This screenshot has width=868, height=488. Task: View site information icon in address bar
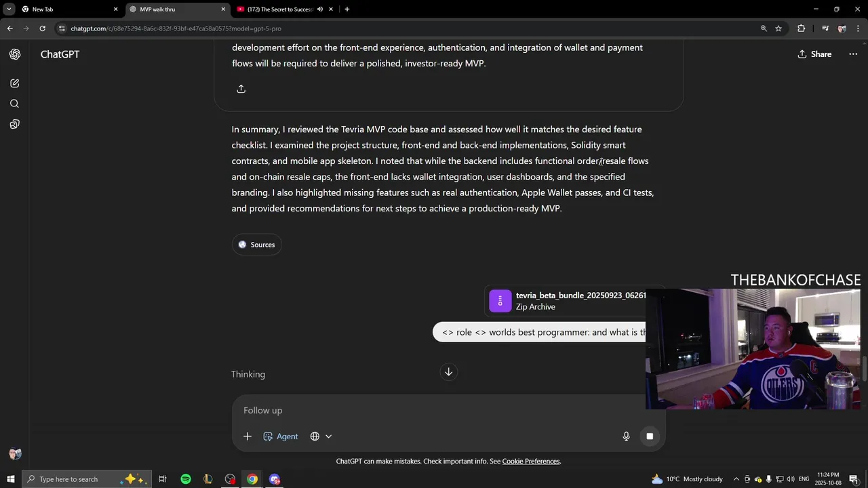click(62, 28)
